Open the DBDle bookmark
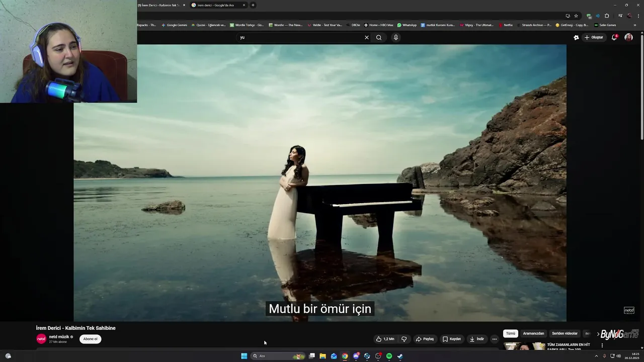 (353, 25)
